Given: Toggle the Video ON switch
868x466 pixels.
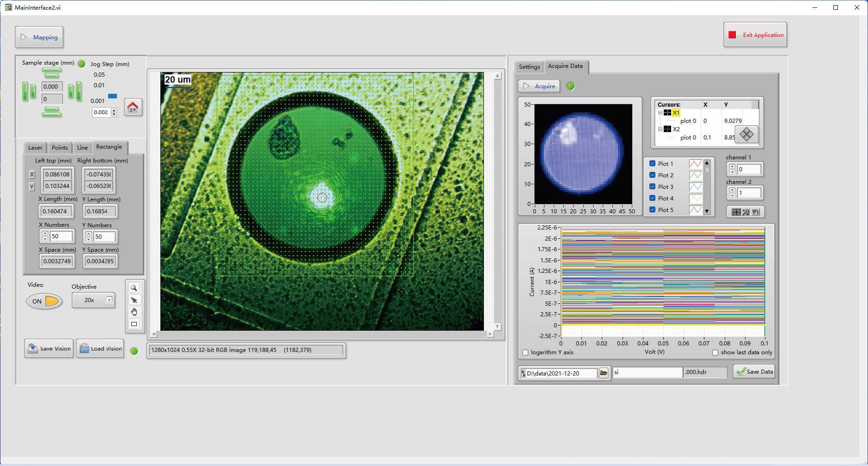Looking at the screenshot, I should (44, 301).
